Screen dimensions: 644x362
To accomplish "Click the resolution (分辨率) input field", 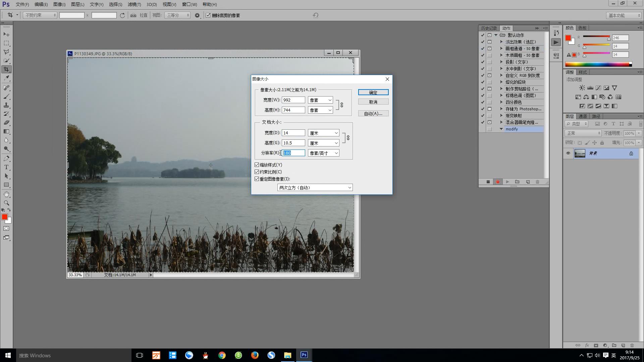I will coord(293,153).
